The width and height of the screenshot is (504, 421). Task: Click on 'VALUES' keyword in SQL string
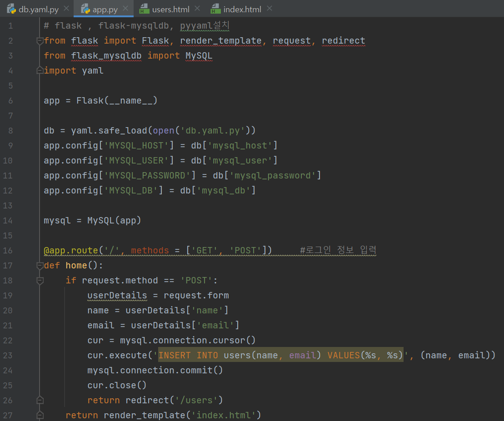[344, 356]
